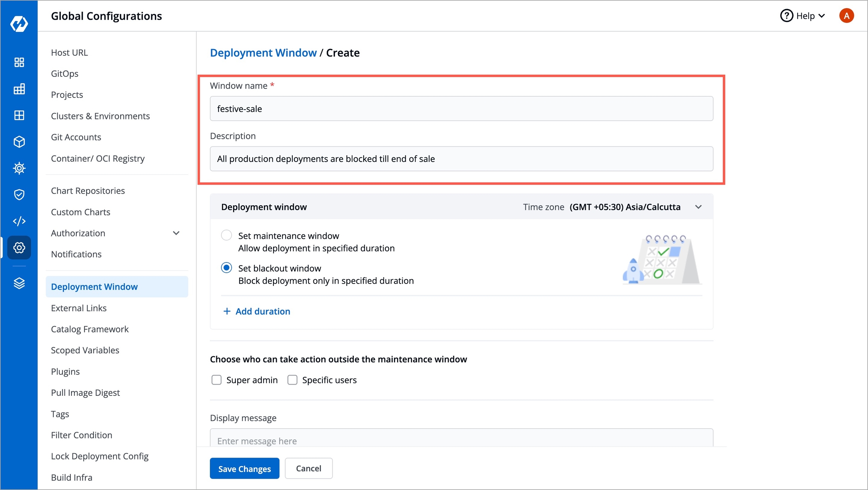
Task: Click the cube-shaped sidebar icon
Action: coord(19,142)
